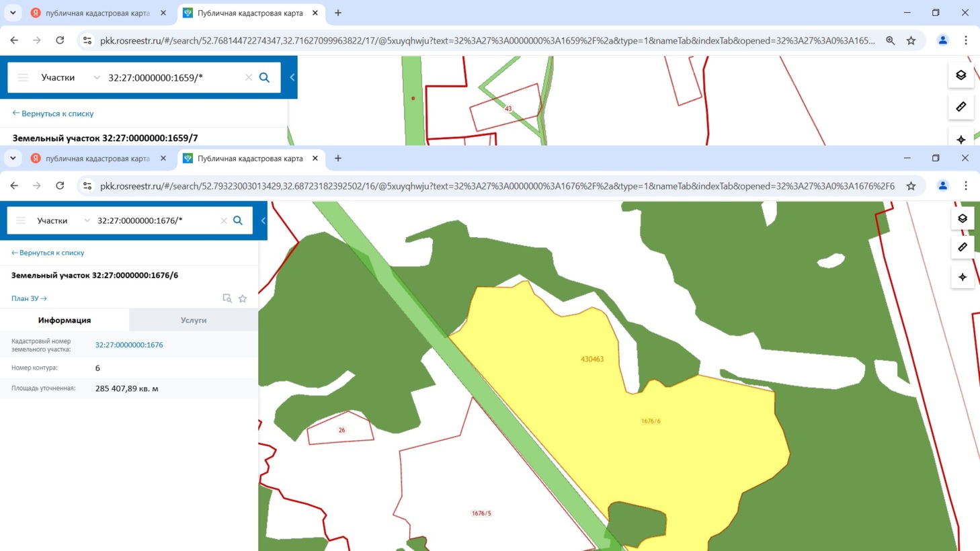The width and height of the screenshot is (980, 551).
Task: Click the locate icon below the lower ruler tool
Action: point(962,277)
